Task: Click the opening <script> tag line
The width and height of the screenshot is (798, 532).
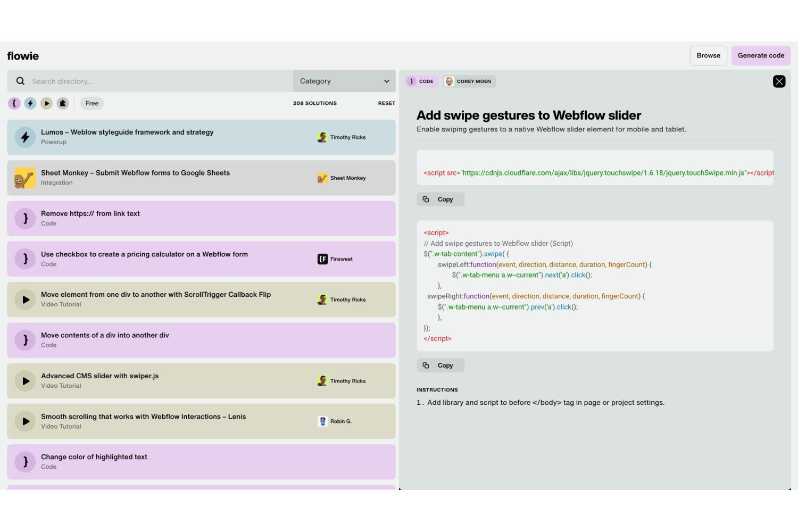Action: tap(436, 232)
